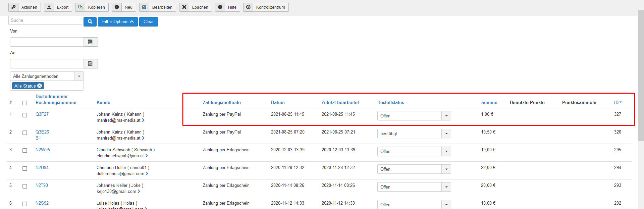The width and height of the screenshot is (644, 209).
Task: Sort by Kunde column header
Action: pyautogui.click(x=103, y=102)
